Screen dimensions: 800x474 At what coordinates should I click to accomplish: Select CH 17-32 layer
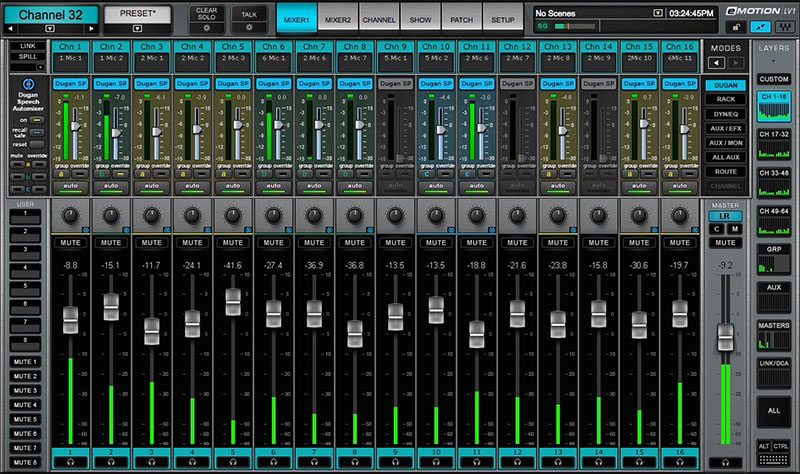(773, 145)
